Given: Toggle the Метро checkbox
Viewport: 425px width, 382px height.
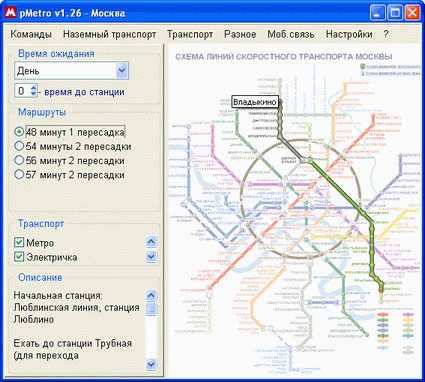Looking at the screenshot, I should [19, 242].
